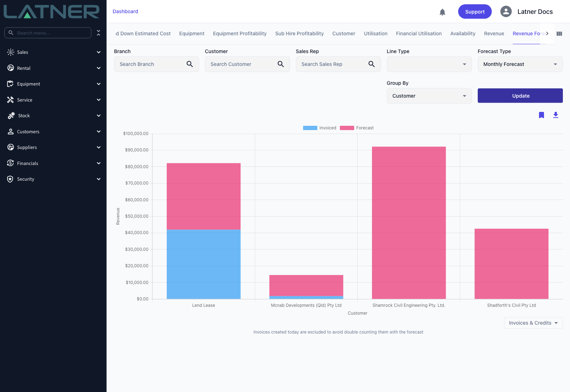Open the column layout icon

pos(559,33)
